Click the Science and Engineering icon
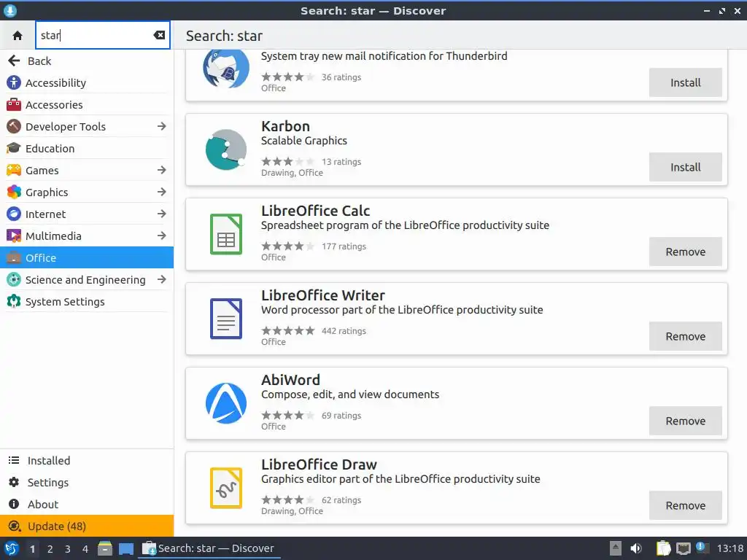Viewport: 747px width, 560px height. click(x=14, y=279)
